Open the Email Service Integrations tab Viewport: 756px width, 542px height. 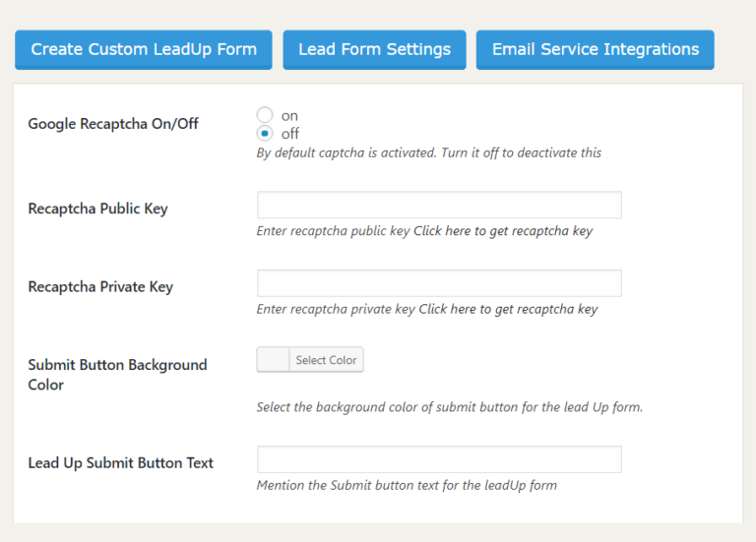pos(596,50)
